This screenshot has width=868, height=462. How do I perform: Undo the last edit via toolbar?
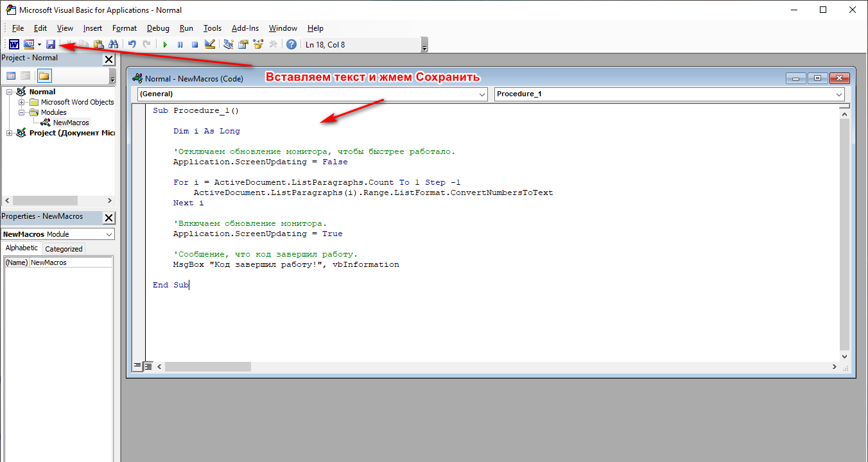coord(132,44)
